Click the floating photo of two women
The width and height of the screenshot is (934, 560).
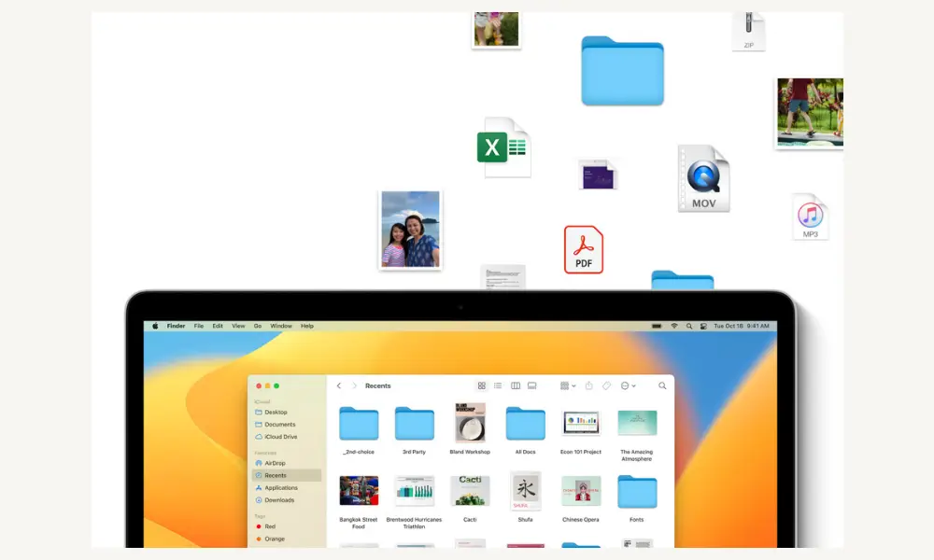(410, 230)
